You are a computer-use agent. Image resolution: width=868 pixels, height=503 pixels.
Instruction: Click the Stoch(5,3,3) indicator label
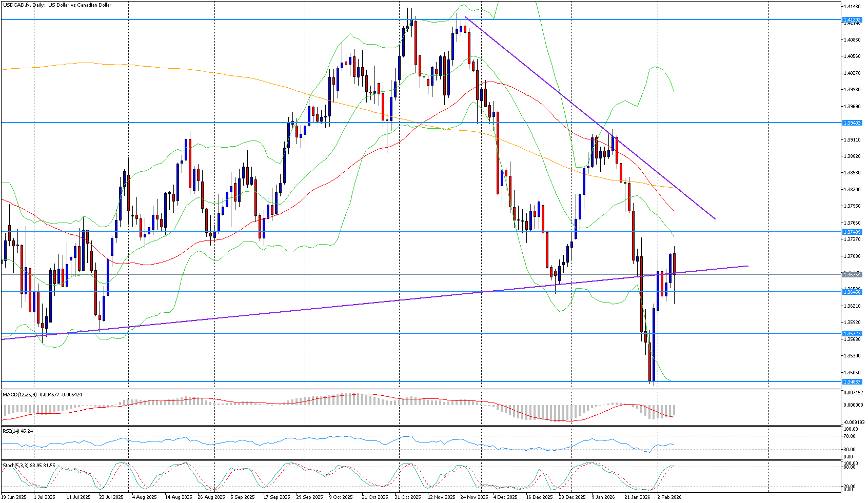tap(29, 465)
